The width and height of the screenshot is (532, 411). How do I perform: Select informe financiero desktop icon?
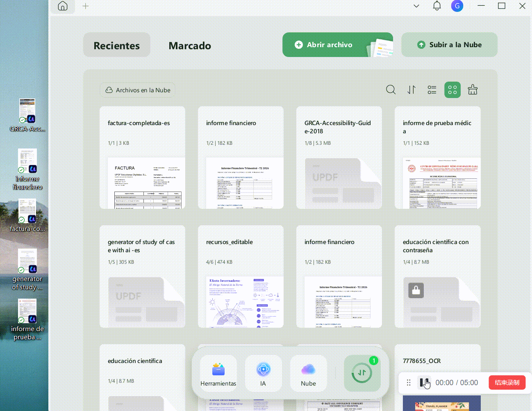click(27, 169)
